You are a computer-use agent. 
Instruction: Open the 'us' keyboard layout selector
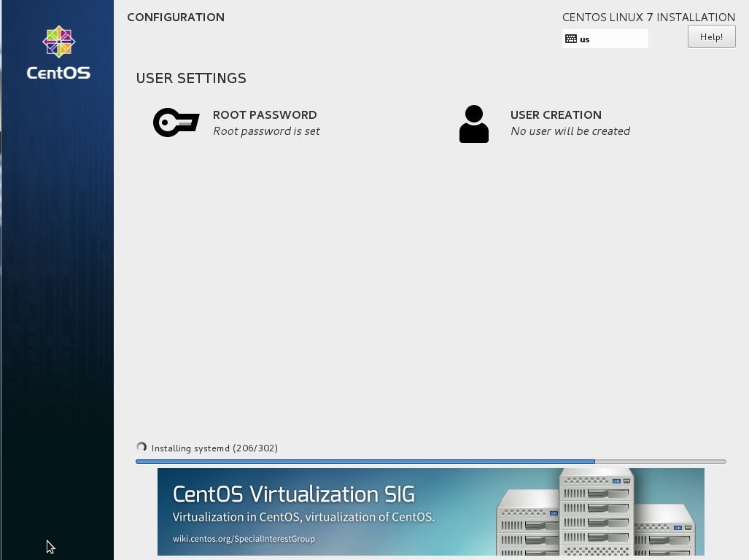click(x=605, y=39)
